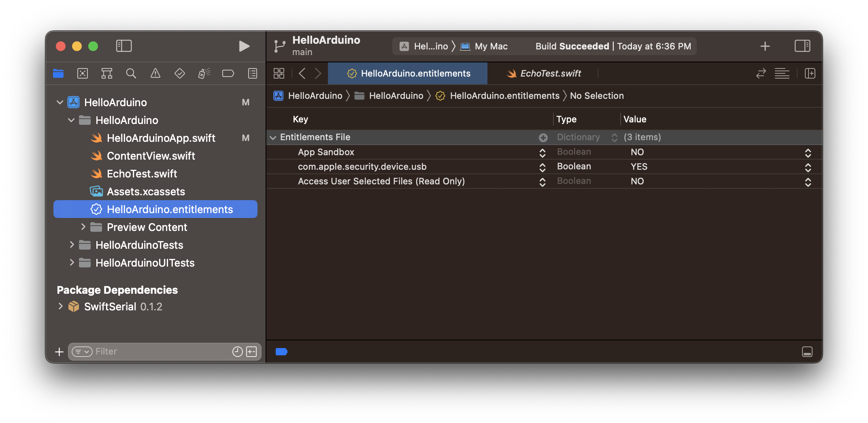Open related items grid menu
The image size is (868, 423).
coord(279,73)
